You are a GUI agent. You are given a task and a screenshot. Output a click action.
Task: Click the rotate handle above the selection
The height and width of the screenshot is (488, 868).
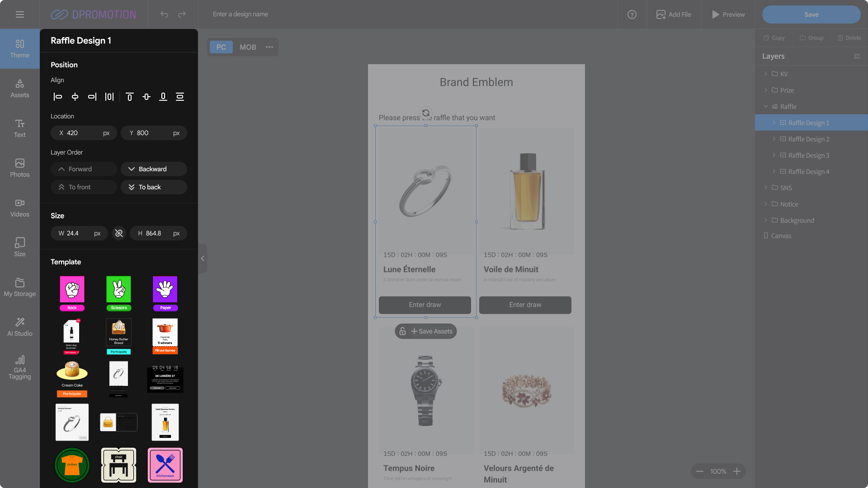(425, 113)
